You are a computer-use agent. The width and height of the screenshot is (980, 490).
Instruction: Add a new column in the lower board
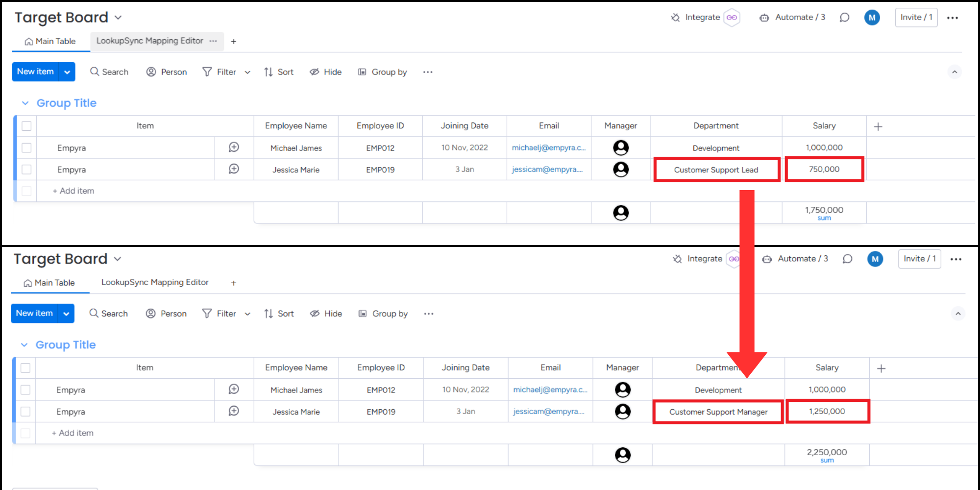click(x=881, y=368)
